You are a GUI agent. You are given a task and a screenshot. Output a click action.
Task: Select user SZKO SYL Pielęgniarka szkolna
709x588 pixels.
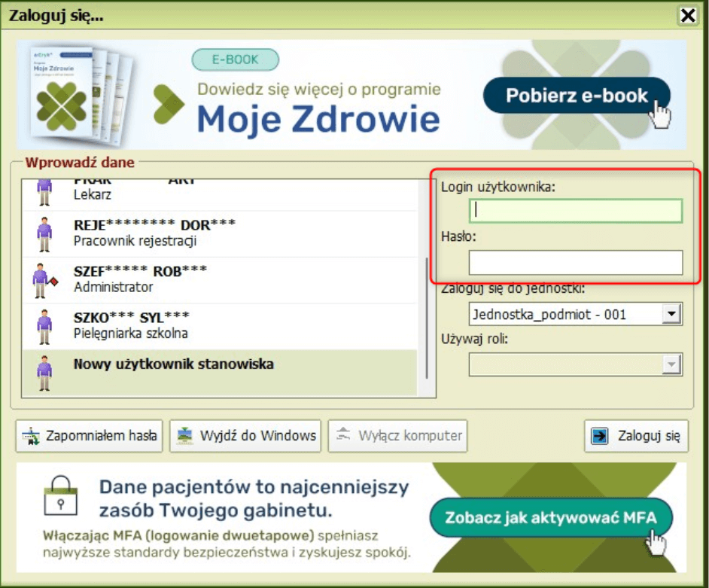[x=219, y=327]
